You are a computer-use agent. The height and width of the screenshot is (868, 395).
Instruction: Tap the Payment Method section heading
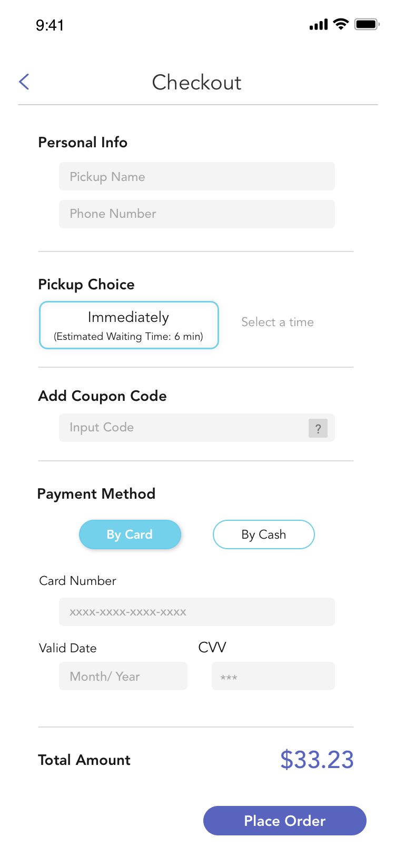point(96,494)
